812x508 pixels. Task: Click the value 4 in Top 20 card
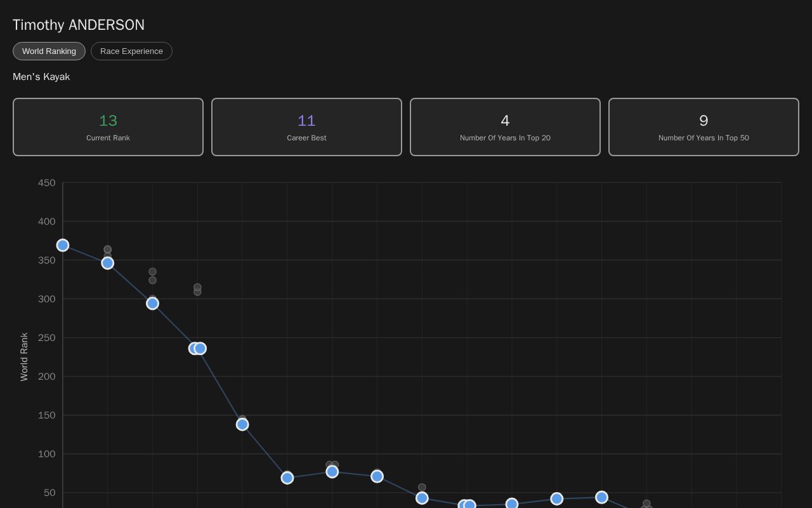[x=505, y=121]
